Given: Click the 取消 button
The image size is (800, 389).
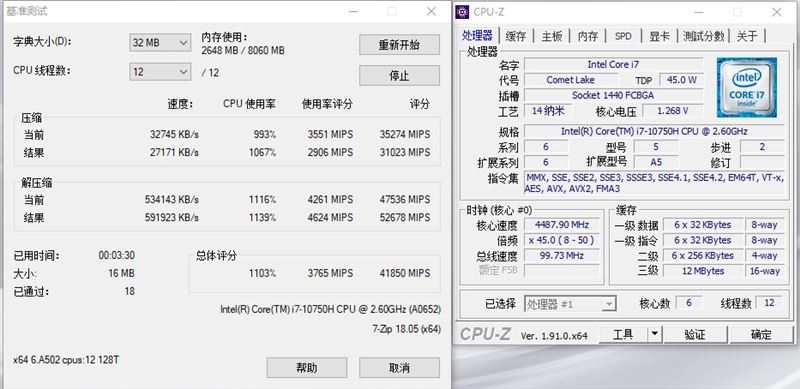Looking at the screenshot, I should click(399, 368).
